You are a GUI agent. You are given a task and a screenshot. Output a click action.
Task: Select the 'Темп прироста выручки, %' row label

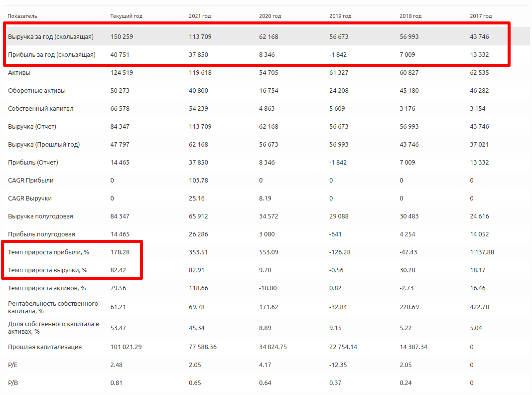(x=48, y=270)
